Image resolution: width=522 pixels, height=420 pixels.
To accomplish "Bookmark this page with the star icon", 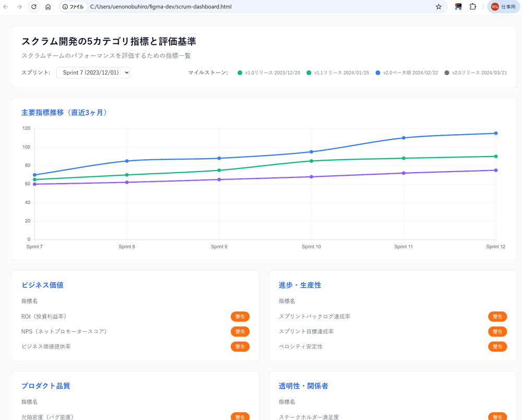I will click(438, 7).
